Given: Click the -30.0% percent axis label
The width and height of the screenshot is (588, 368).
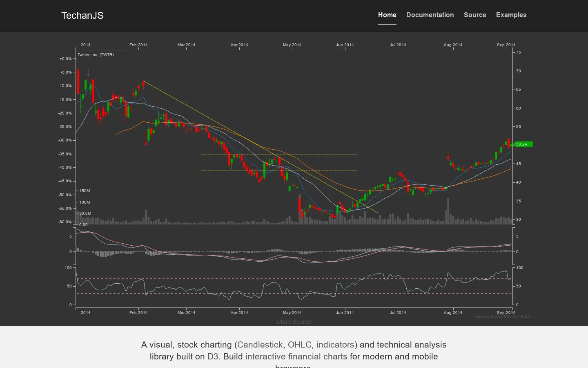Looking at the screenshot, I should (x=65, y=140).
